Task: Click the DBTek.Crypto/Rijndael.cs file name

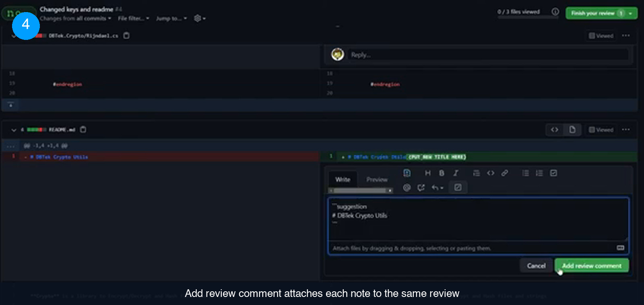Action: pos(83,36)
